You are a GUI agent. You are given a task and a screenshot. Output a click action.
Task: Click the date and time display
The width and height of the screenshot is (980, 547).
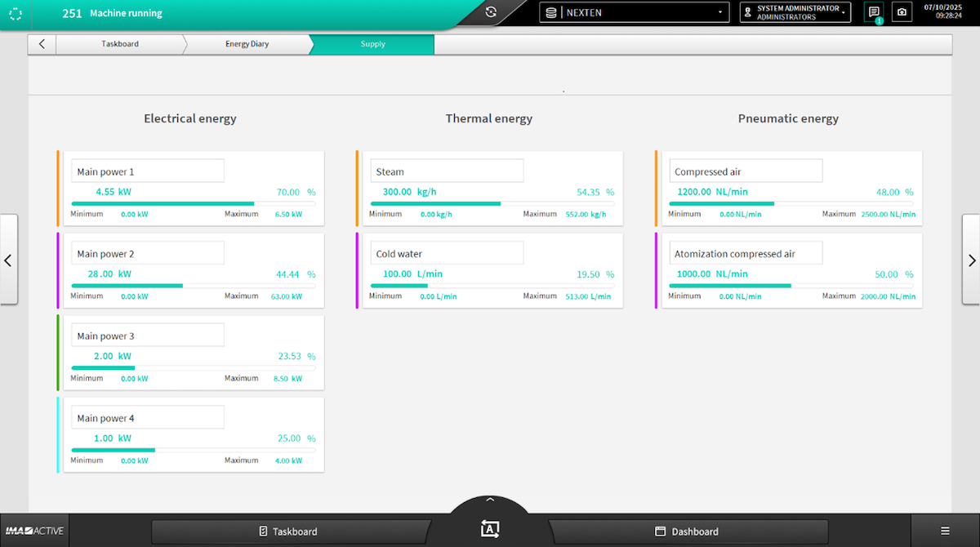(x=943, y=11)
